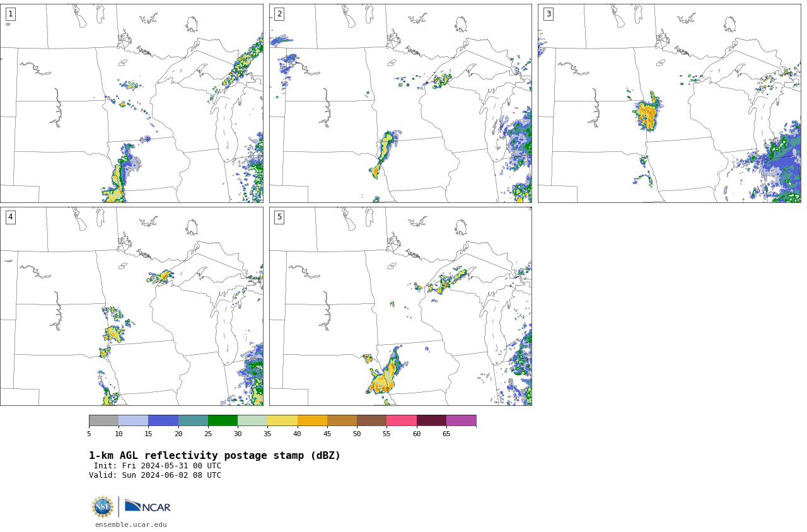
Task: Click the colorbar tick label 65
Action: tap(446, 434)
